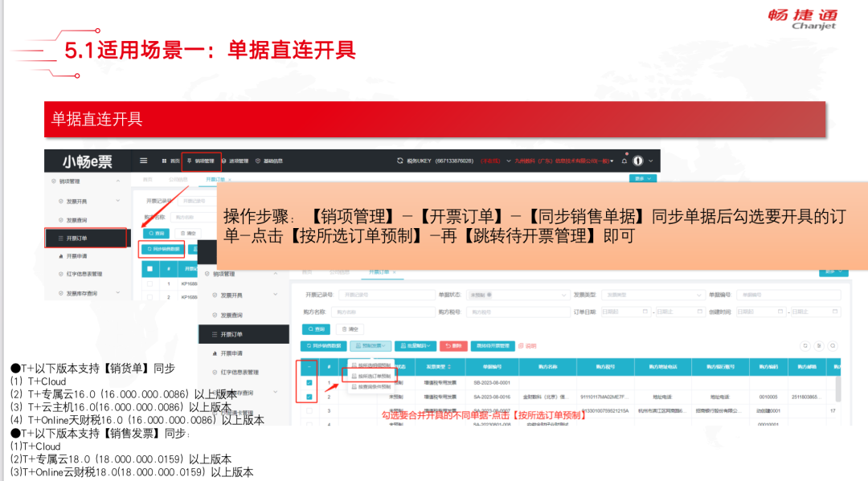Click the 购方税号 input field

point(518,312)
